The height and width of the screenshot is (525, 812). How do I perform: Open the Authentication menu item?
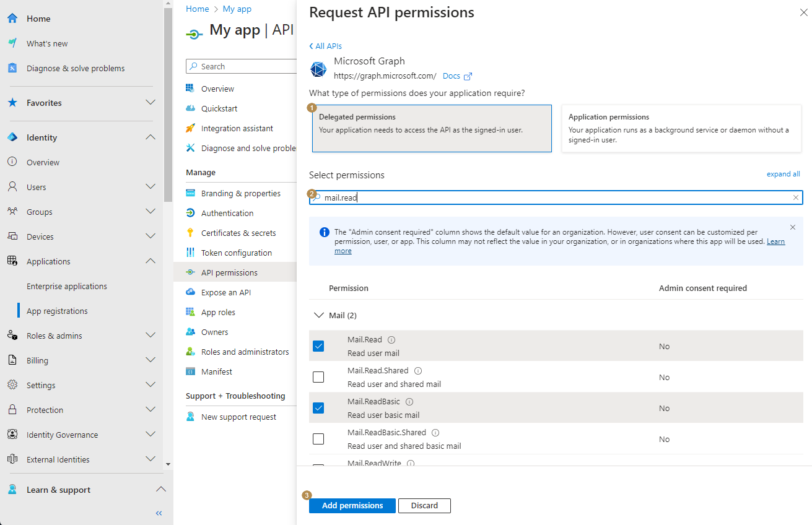pos(227,213)
